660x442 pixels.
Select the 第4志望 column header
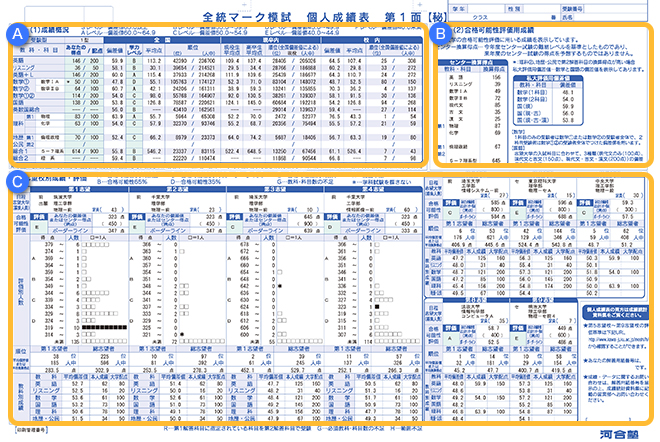tap(376, 187)
